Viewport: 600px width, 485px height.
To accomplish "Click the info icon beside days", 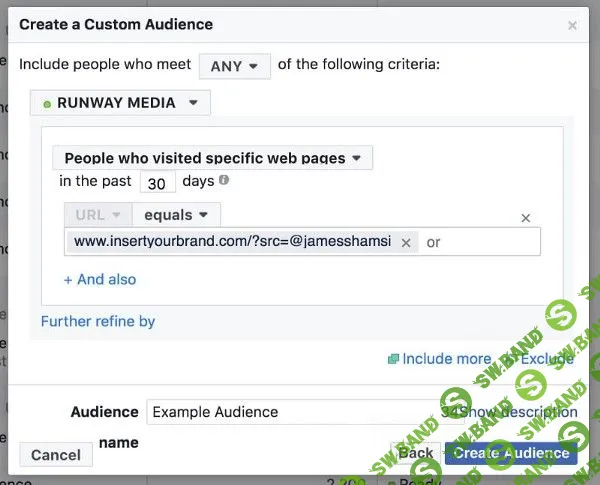I will point(224,181).
